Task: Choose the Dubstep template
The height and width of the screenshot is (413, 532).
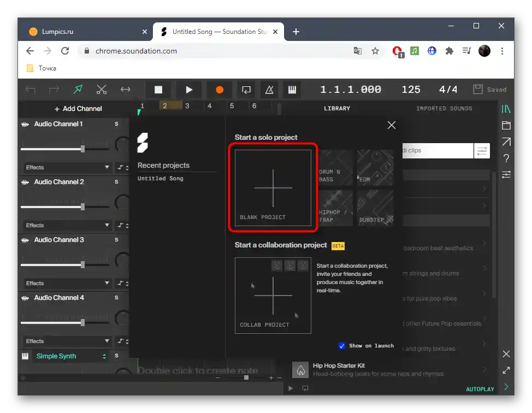Action: point(375,208)
